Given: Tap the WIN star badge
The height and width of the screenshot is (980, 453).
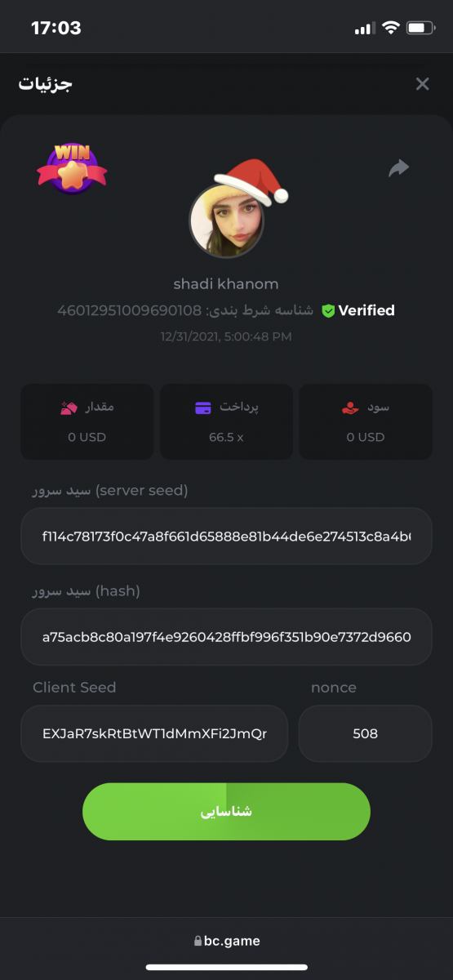Looking at the screenshot, I should (x=72, y=168).
